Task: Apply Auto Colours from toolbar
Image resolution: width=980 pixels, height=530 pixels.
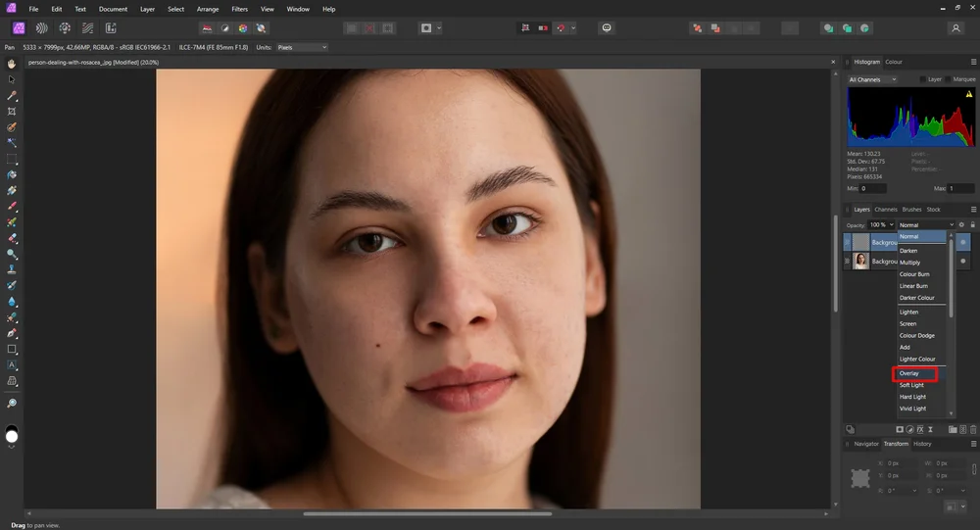Action: (243, 28)
